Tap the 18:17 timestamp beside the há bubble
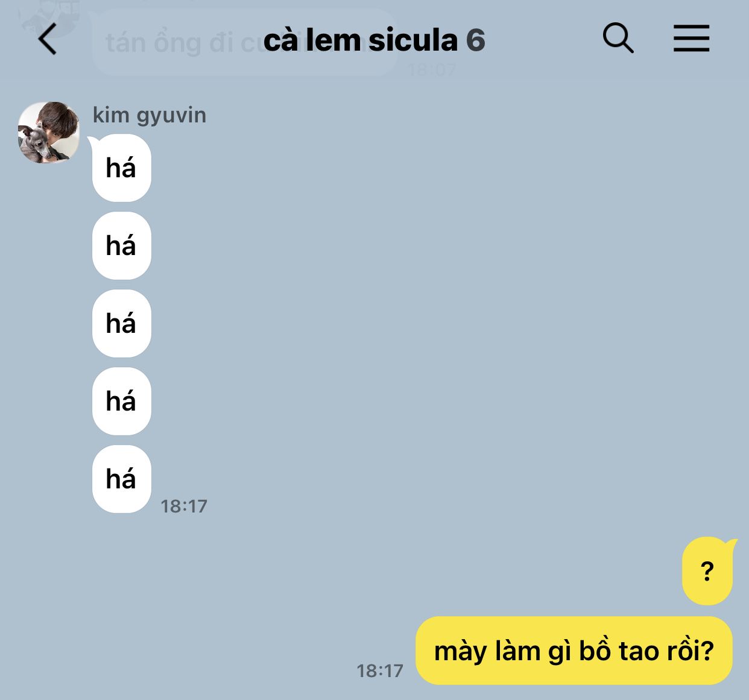Screen dimensions: 749x700 pyautogui.click(x=184, y=506)
